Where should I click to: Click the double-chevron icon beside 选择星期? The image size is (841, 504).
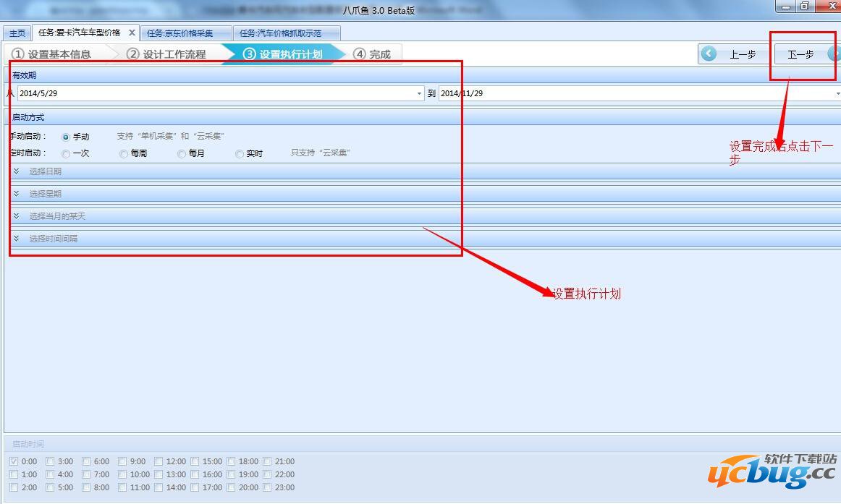tap(17, 194)
